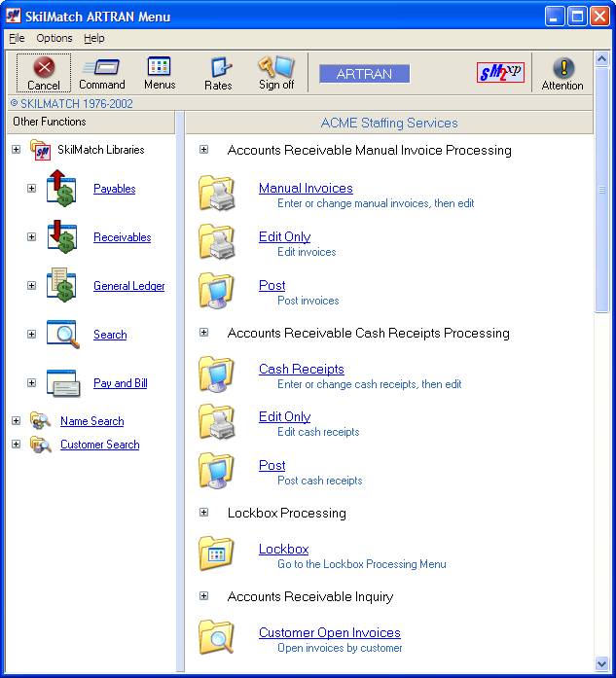
Task: Click the Cancel toolbar icon
Action: coord(44,67)
